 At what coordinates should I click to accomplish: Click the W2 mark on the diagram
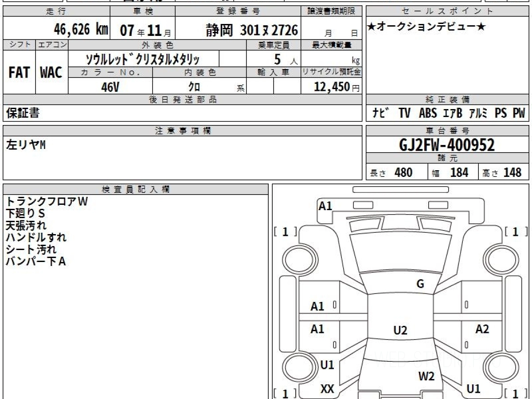[x=426, y=376]
